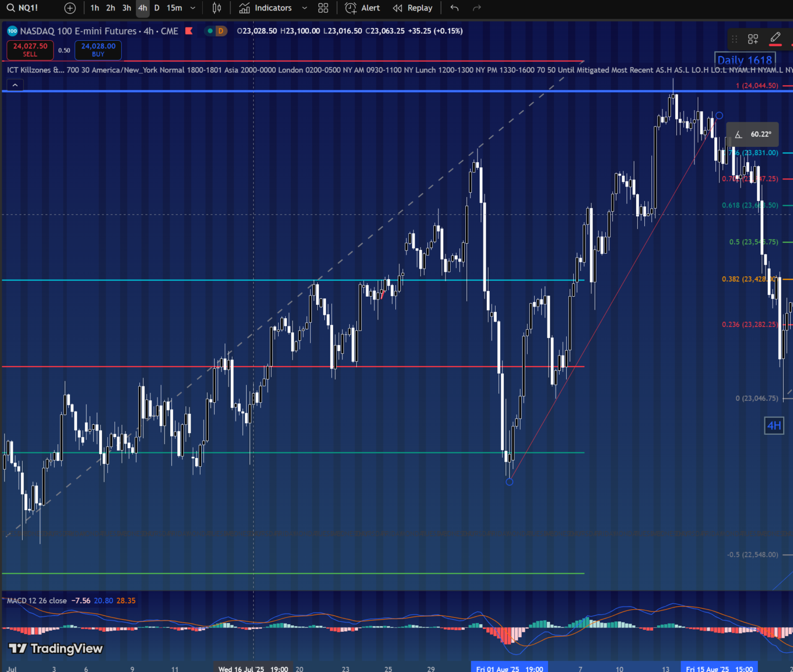793x672 pixels.
Task: Click the fib 0.5 level label
Action: (x=754, y=242)
